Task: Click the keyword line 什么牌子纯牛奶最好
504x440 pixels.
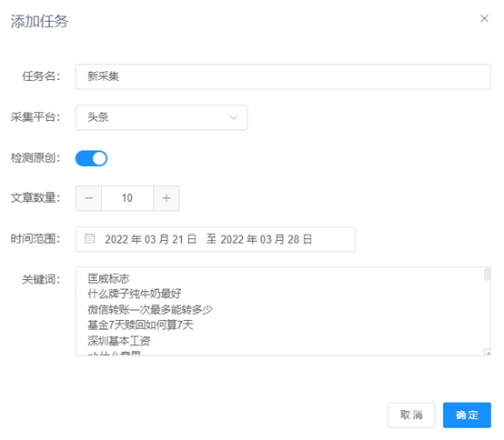Action: pos(135,294)
